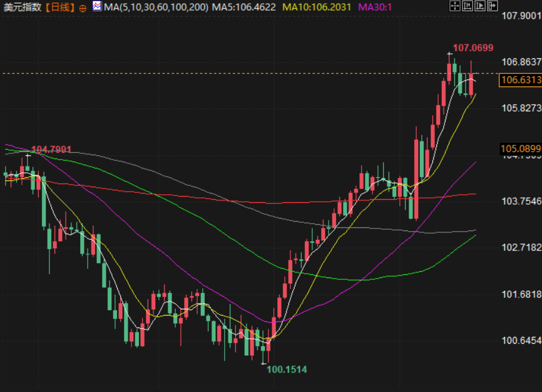Click the 107.9001 top axis price label
This screenshot has height=392, width=542.
(x=521, y=16)
